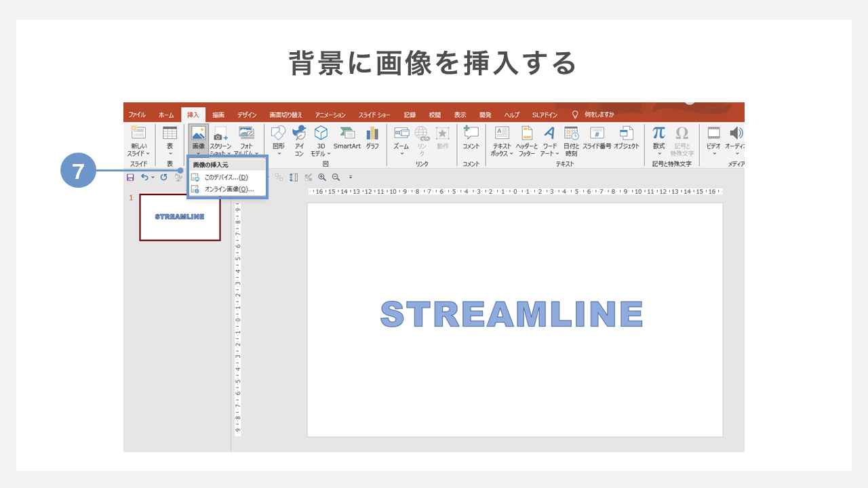
Task: Click the スライド番号 (Slide Number) icon
Action: click(597, 133)
